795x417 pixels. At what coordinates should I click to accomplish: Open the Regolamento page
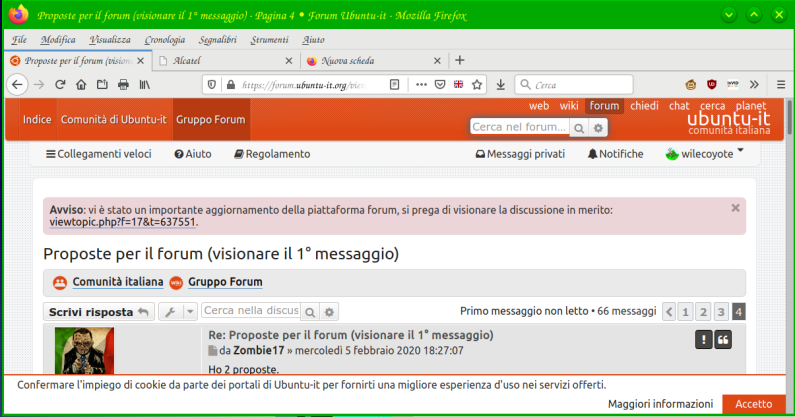(272, 154)
